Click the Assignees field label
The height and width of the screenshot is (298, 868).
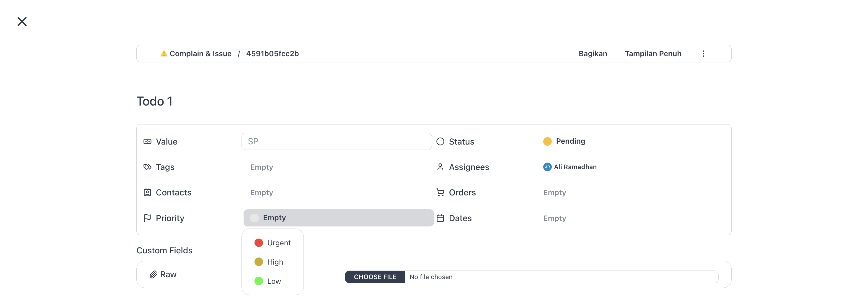[x=469, y=167]
